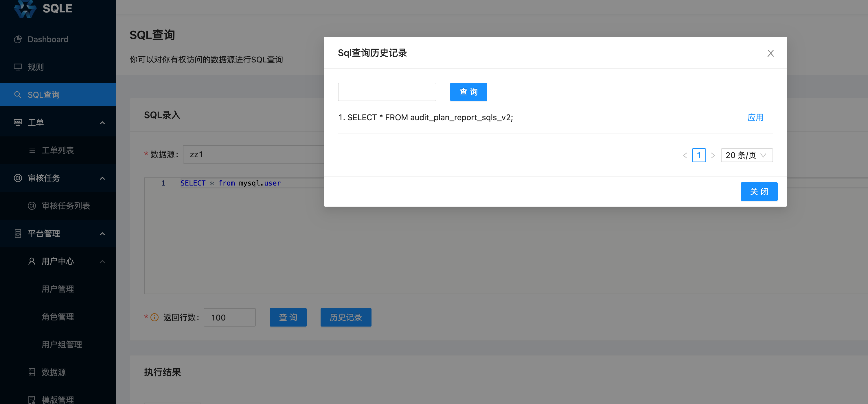Open the 用户管理 menu item
The height and width of the screenshot is (404, 868).
pos(58,288)
